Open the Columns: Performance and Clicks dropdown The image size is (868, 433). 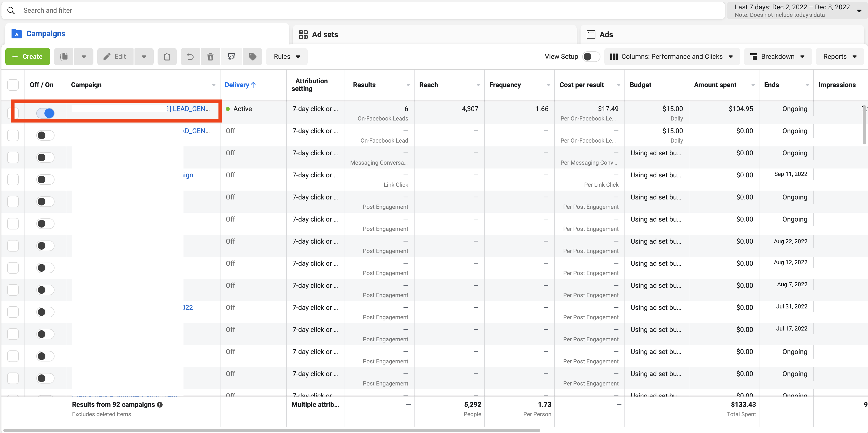coord(672,57)
